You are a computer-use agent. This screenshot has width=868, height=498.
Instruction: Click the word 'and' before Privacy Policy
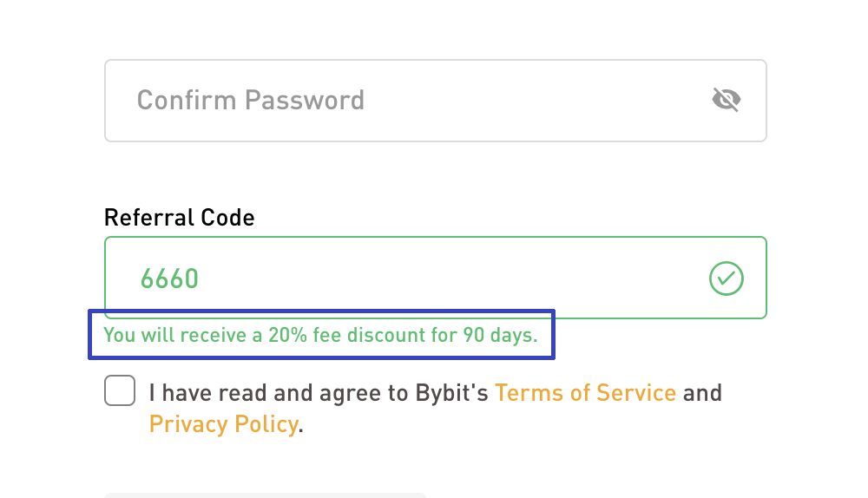click(x=702, y=393)
